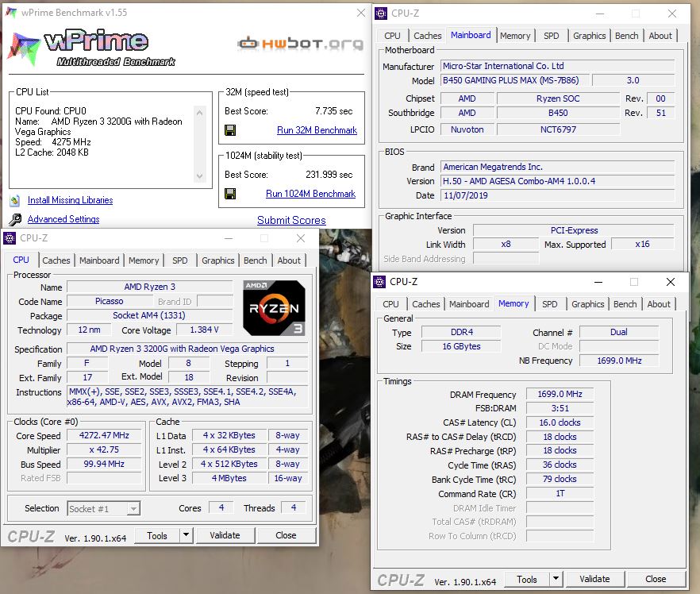This screenshot has width=700, height=594.
Task: Go to the CPU tab in the Memory window
Action: 390,304
